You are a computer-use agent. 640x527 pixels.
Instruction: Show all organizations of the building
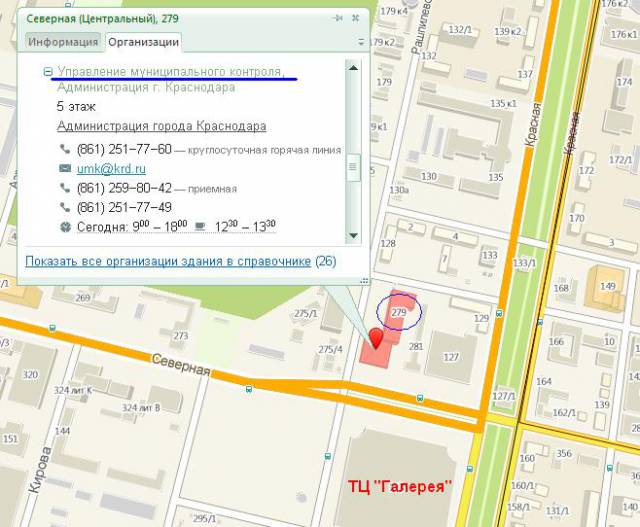pyautogui.click(x=168, y=261)
